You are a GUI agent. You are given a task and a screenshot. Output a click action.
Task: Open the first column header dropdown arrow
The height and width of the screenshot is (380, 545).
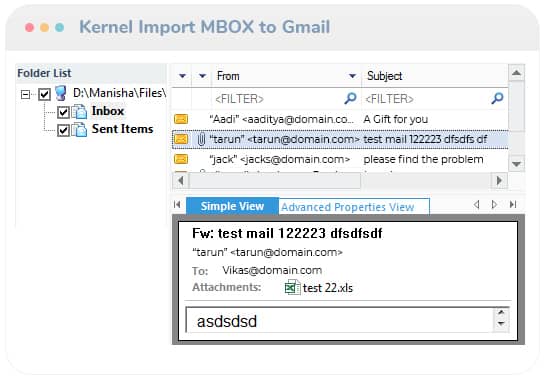[x=182, y=76]
